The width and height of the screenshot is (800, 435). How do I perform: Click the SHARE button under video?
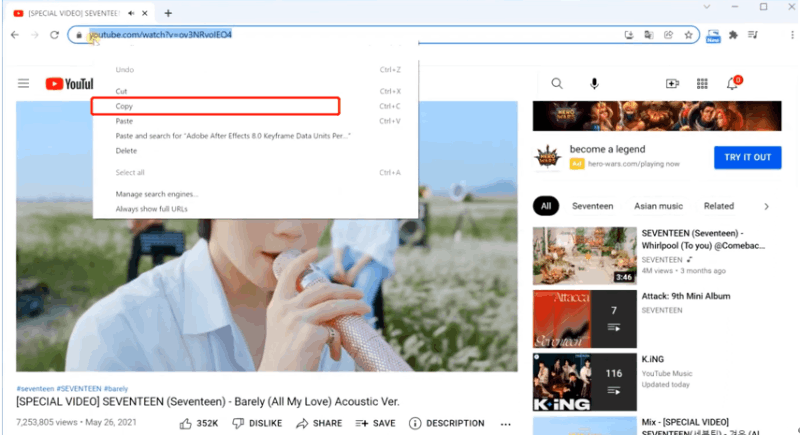click(319, 423)
